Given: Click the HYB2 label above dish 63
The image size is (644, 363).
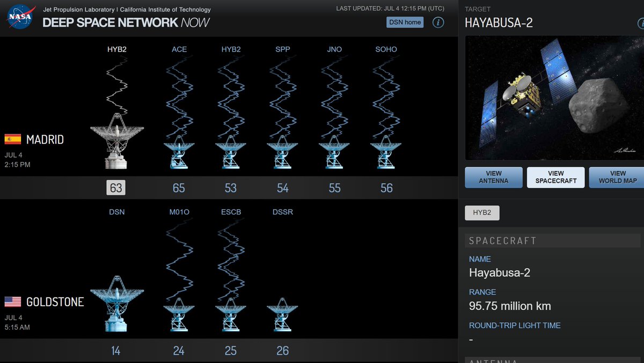Looking at the screenshot, I should click(x=116, y=49).
